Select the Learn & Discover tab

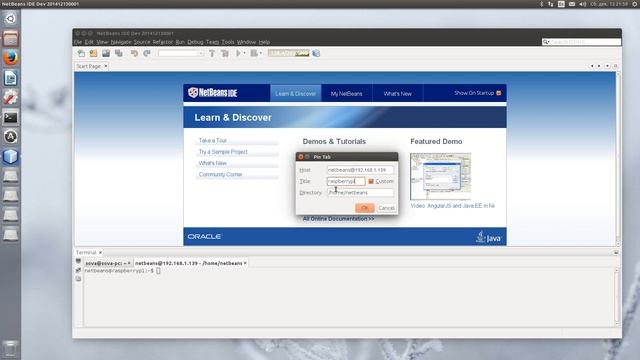[x=296, y=93]
